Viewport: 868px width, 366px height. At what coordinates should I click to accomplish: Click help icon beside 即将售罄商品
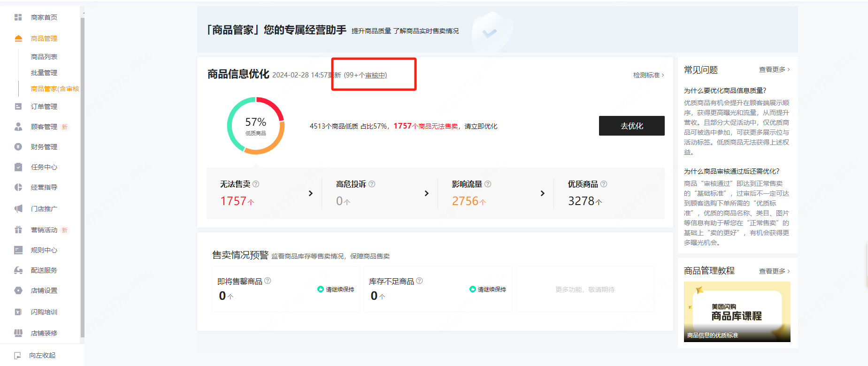(x=268, y=281)
